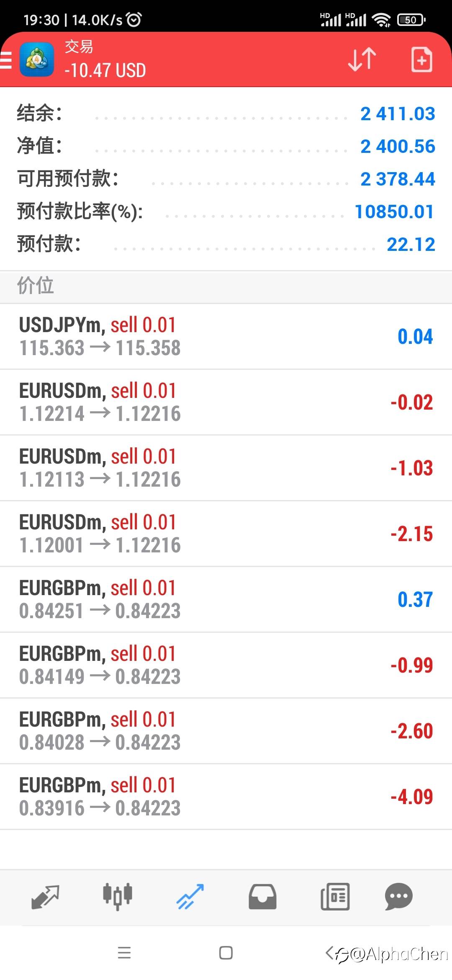Image resolution: width=452 pixels, height=980 pixels.
Task: Open EURGBPm position opened at 0.83916
Action: [226, 797]
